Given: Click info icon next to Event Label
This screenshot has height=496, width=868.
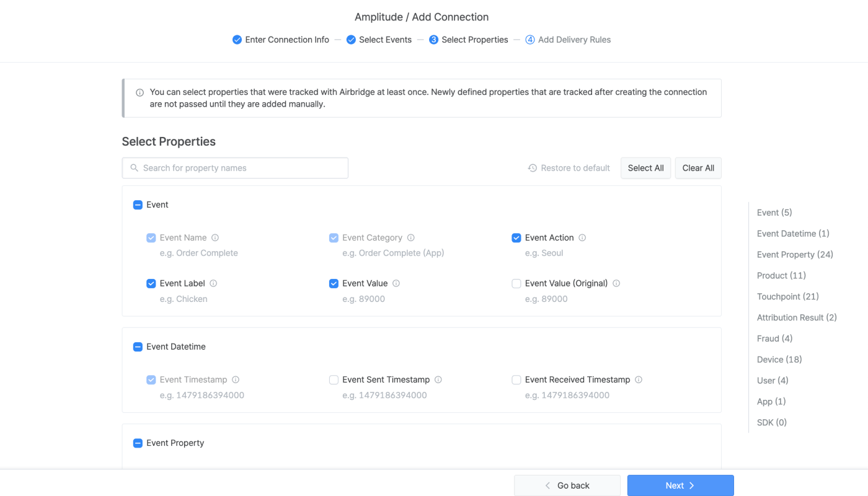Looking at the screenshot, I should click(213, 283).
